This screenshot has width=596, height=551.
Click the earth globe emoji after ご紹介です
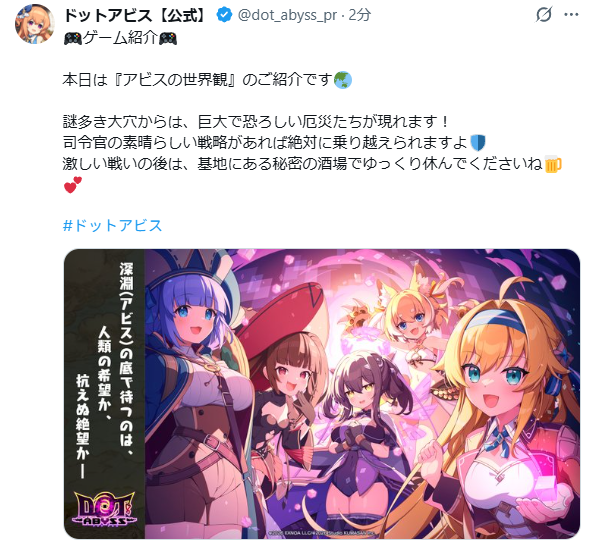coord(342,80)
